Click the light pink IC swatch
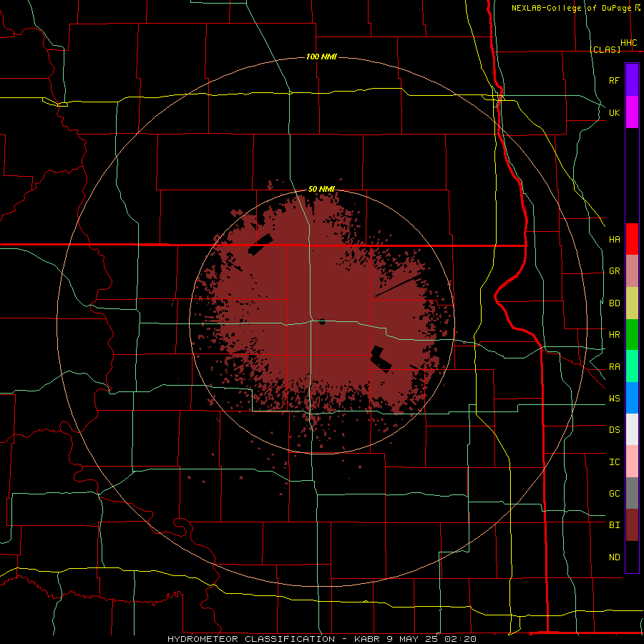 632,462
